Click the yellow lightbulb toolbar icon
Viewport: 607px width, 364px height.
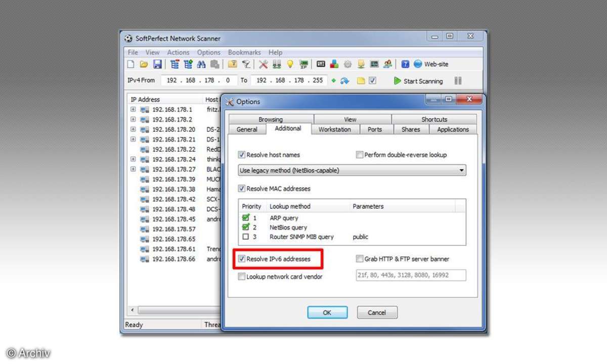(290, 64)
